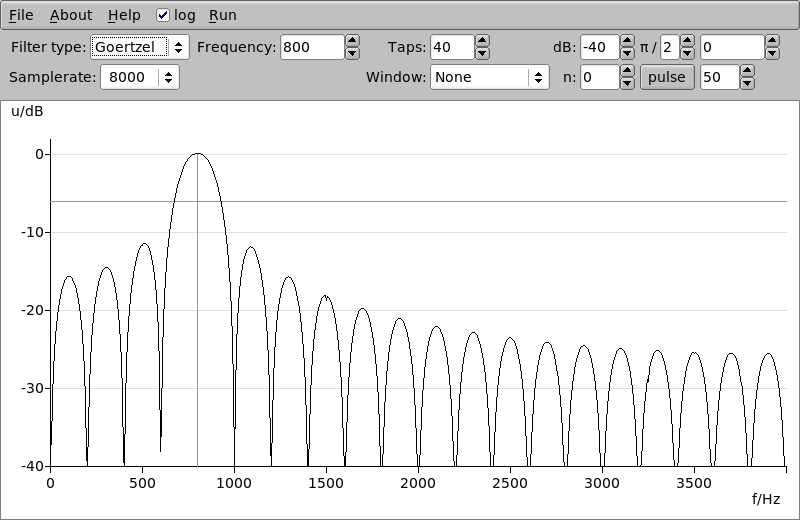Click the n input field
The image size is (800, 520).
600,77
